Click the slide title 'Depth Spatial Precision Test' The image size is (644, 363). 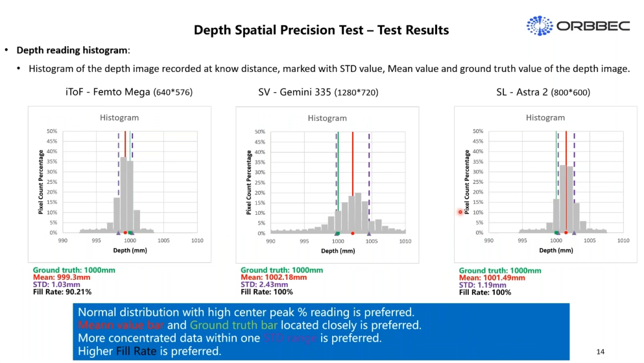click(321, 30)
